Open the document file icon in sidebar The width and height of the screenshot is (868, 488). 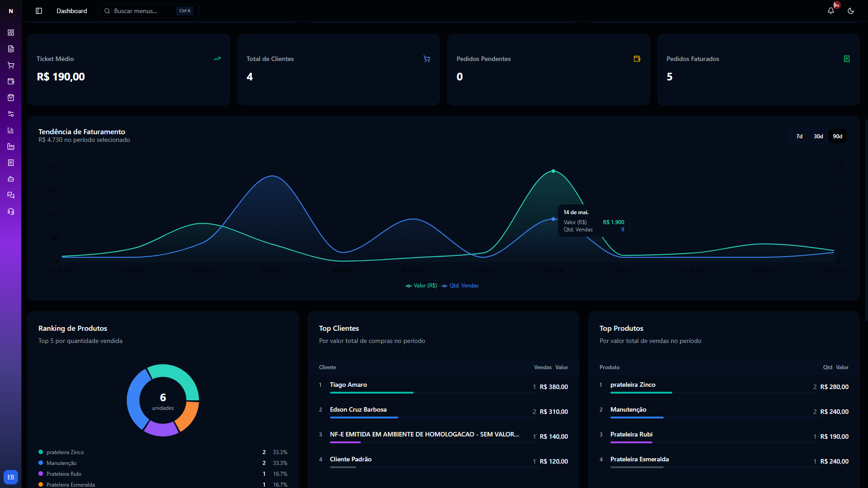coord(11,49)
